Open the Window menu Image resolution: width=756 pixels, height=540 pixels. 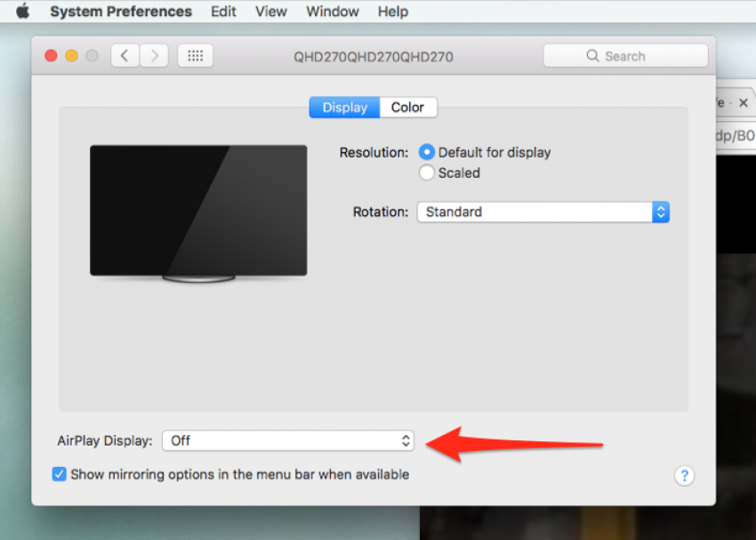[333, 11]
